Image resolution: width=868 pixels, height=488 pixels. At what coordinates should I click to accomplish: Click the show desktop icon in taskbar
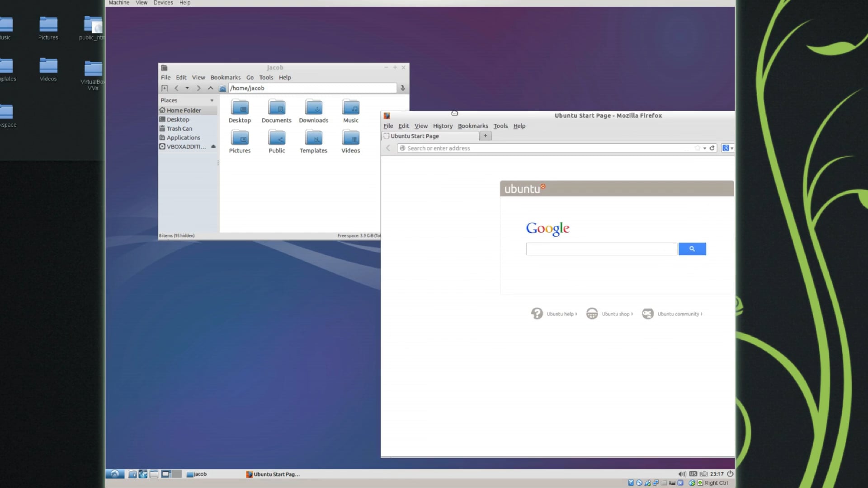[154, 474]
